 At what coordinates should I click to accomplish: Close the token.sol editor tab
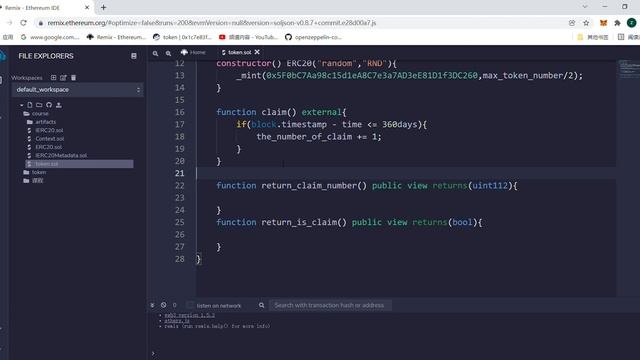(257, 52)
